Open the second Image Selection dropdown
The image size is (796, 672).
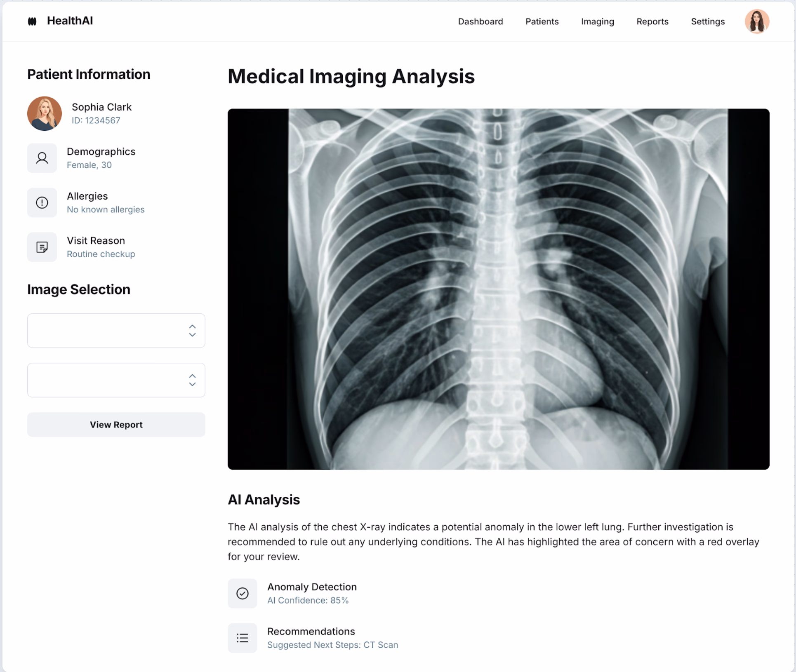coord(116,380)
